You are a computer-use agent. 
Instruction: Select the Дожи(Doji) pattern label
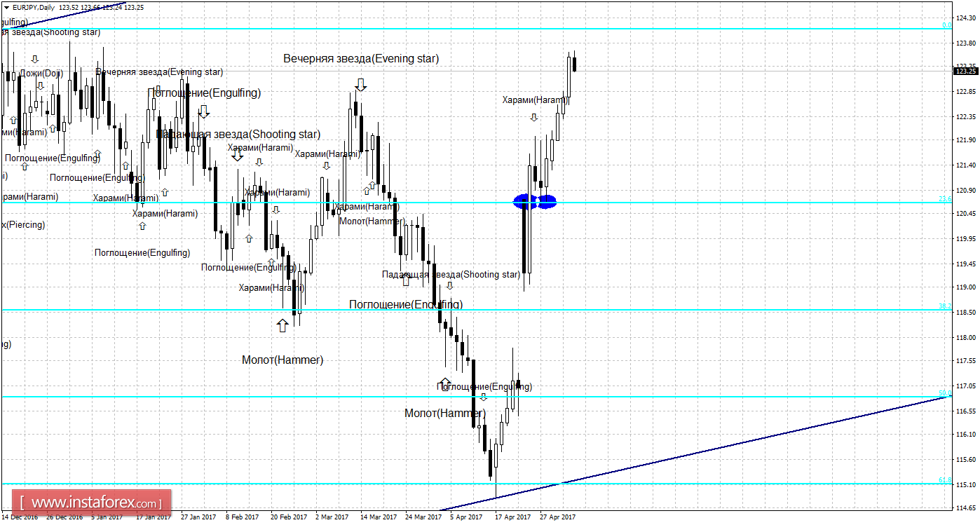point(40,73)
